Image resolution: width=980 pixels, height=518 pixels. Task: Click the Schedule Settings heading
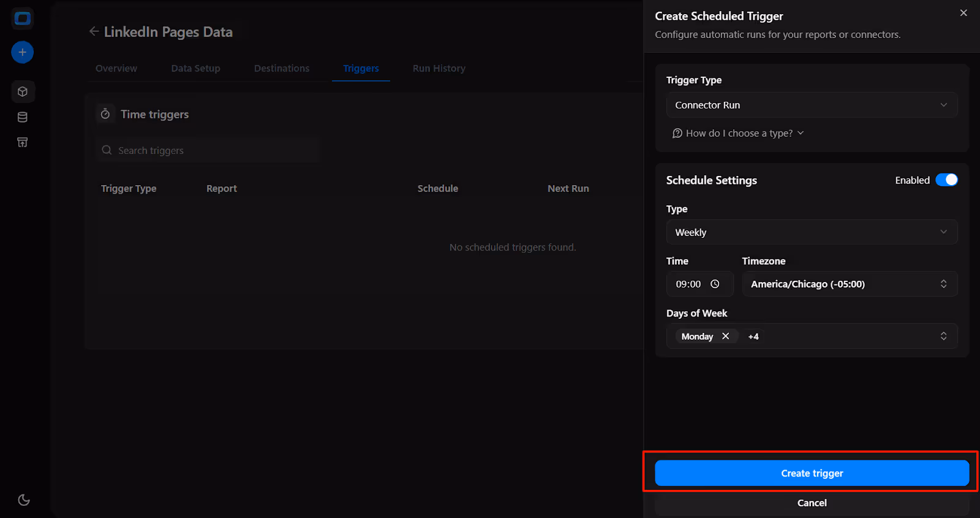(712, 180)
